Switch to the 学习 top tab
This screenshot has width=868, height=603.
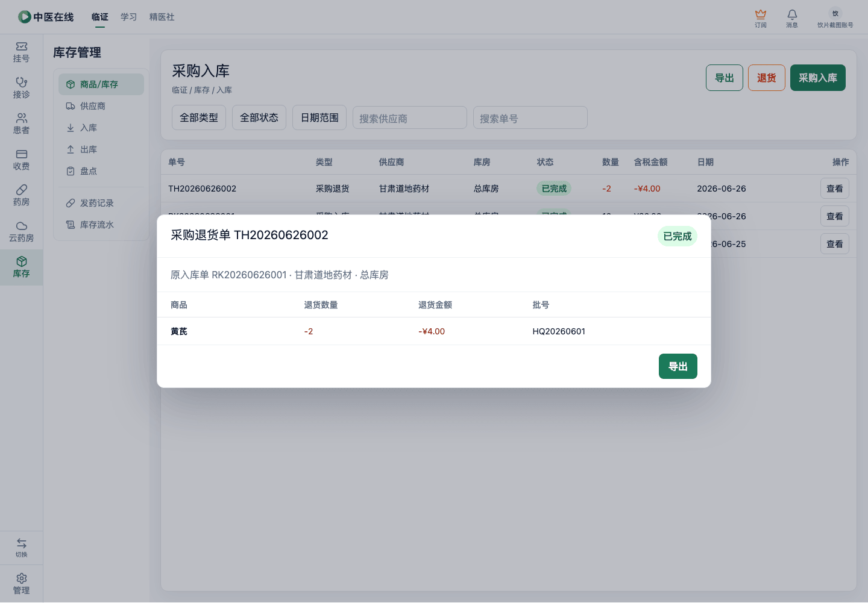(129, 17)
